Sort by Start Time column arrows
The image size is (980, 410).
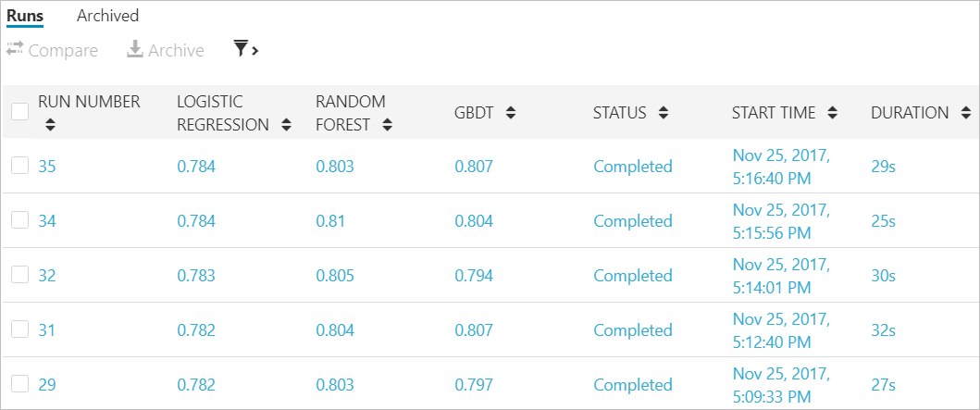[832, 113]
